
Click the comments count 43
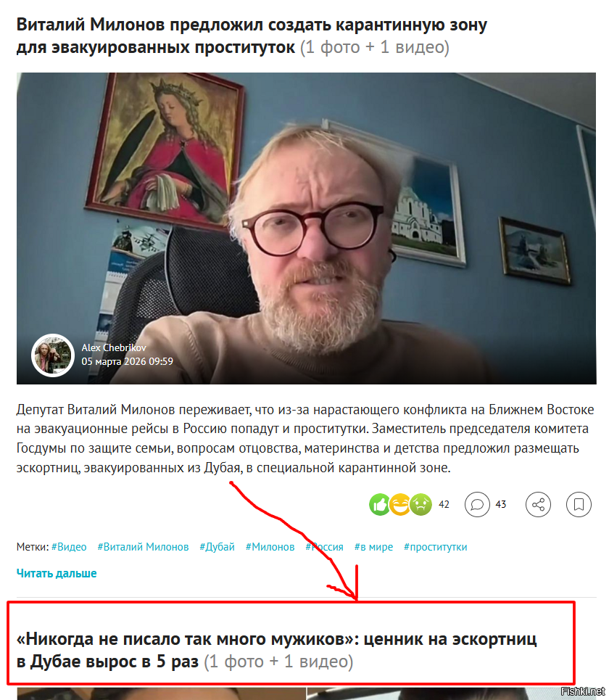[x=500, y=504]
